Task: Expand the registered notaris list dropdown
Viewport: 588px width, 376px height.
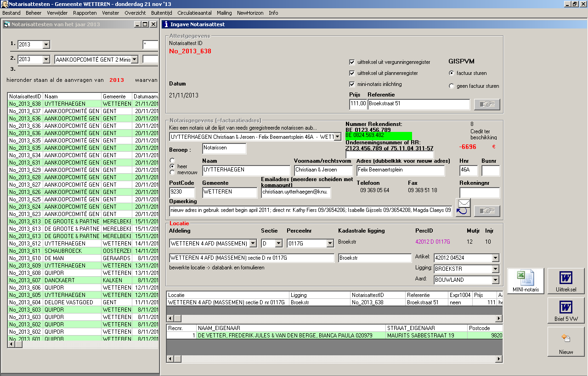Action: coord(337,137)
